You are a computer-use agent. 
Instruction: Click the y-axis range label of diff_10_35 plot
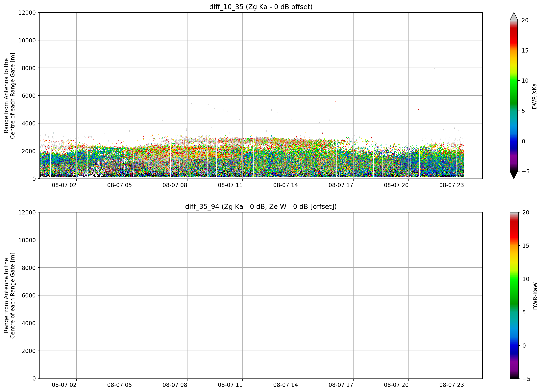point(9,96)
